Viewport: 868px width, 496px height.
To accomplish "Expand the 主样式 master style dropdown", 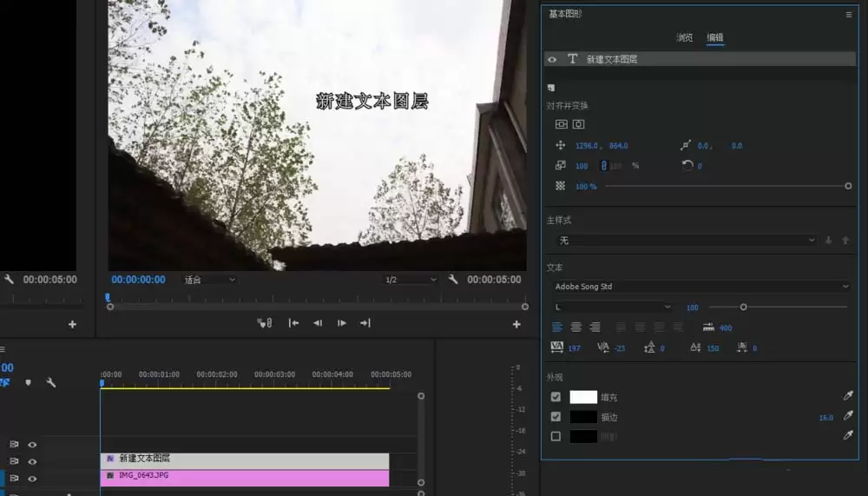I will (686, 240).
